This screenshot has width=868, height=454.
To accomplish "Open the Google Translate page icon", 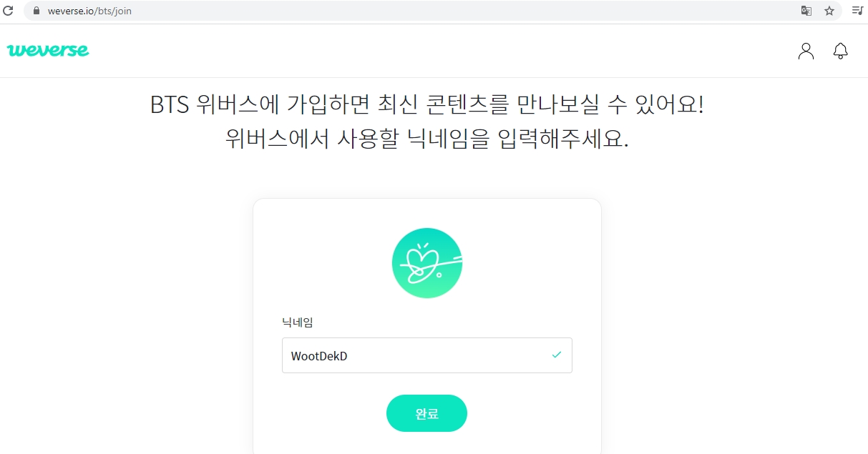I will (x=806, y=11).
